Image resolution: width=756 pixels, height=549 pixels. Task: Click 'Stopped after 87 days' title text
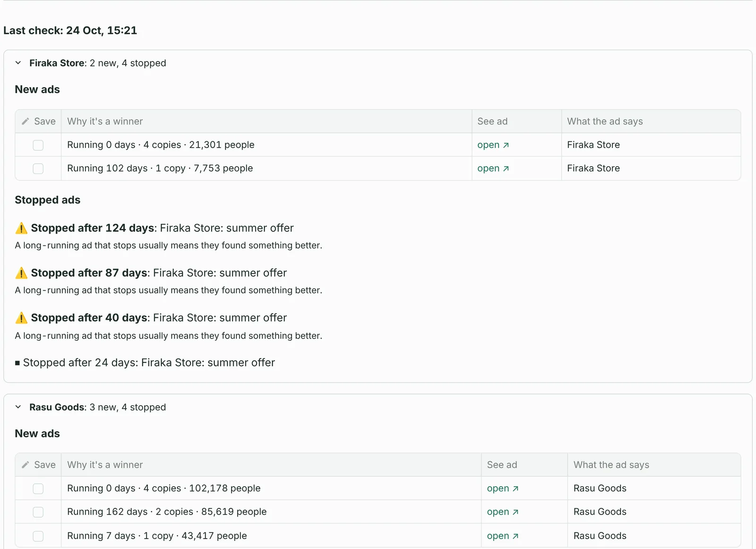click(89, 273)
